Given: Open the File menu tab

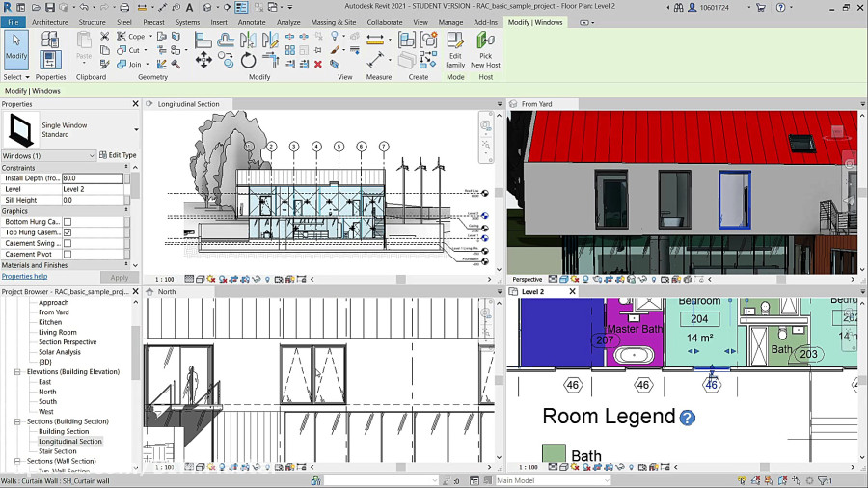Looking at the screenshot, I should point(14,22).
